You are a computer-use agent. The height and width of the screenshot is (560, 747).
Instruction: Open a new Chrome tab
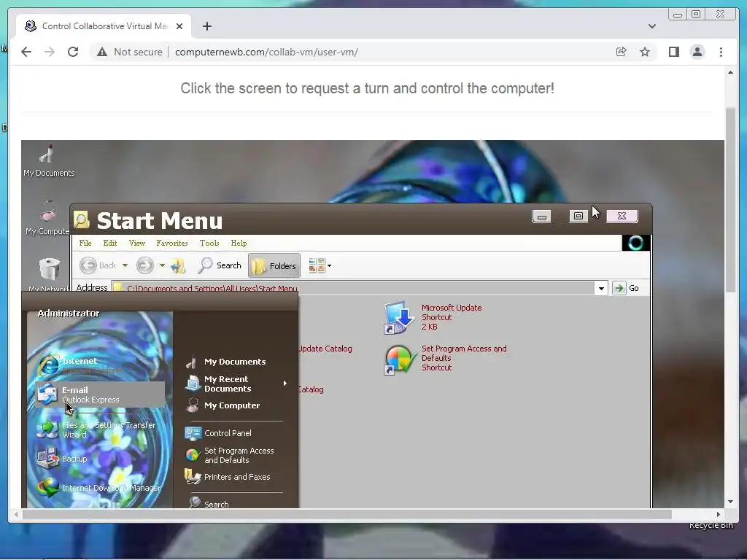(206, 26)
